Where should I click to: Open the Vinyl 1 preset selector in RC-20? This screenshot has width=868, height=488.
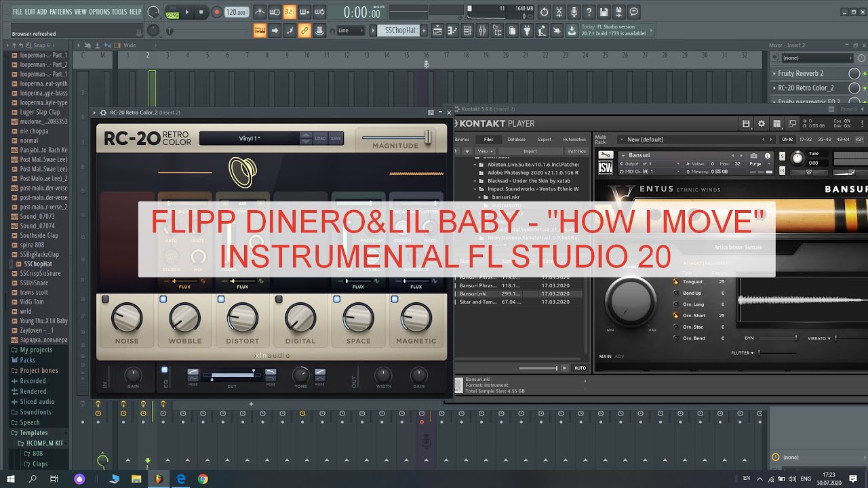click(x=250, y=138)
